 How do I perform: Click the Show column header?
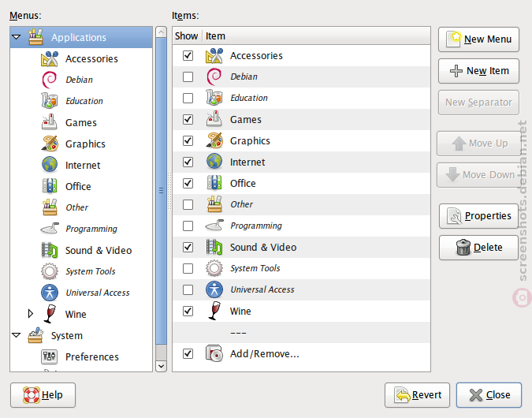click(x=188, y=35)
